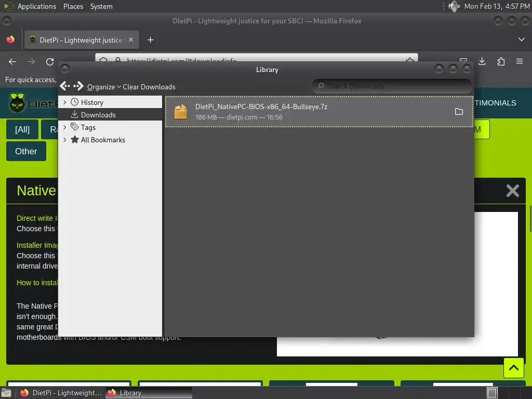Go back in Library navigation arrow
This screenshot has width=532, height=399.
click(64, 86)
